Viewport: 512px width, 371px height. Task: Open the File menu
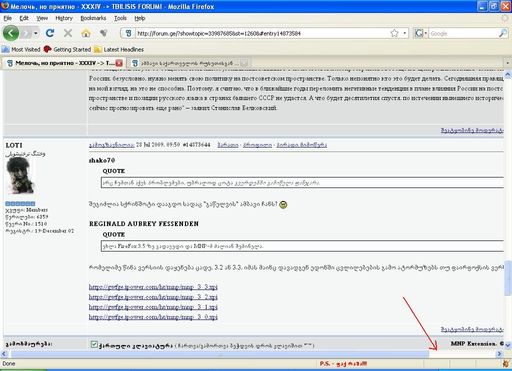coord(8,18)
